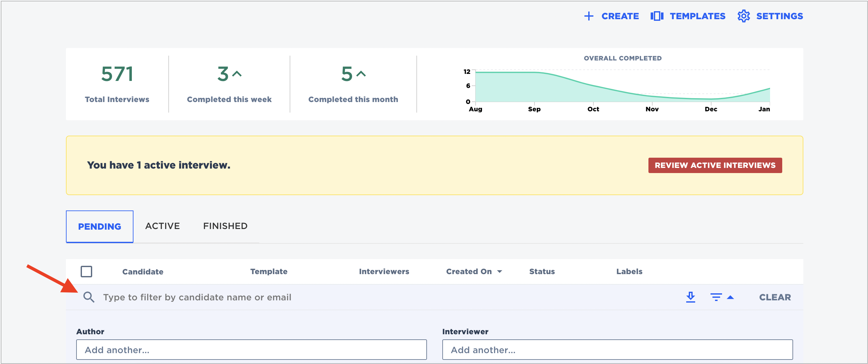The width and height of the screenshot is (868, 364).
Task: Open the SETTINGS link
Action: pos(779,16)
